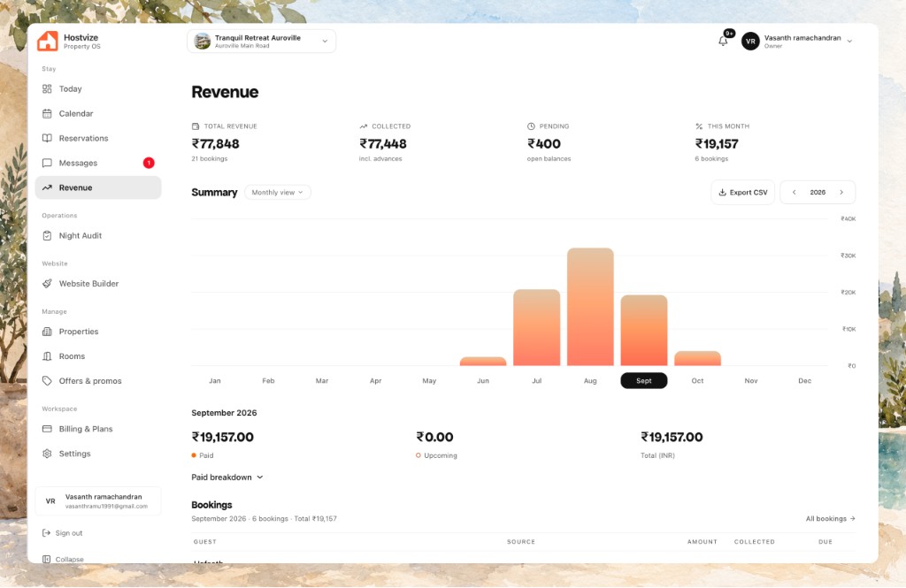The width and height of the screenshot is (906, 588).
Task: Open Night Audit from sidebar
Action: pyautogui.click(x=98, y=236)
